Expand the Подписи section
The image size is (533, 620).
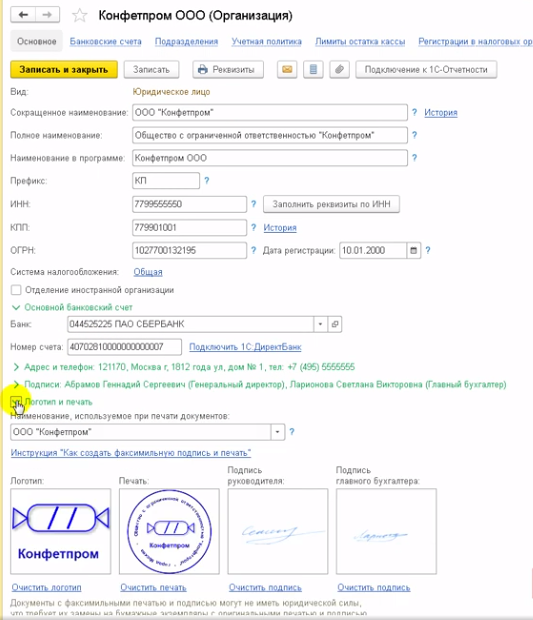pos(16,384)
